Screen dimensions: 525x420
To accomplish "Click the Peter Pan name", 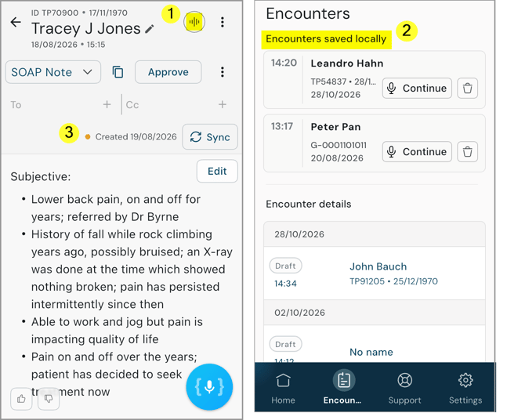I will (x=335, y=127).
